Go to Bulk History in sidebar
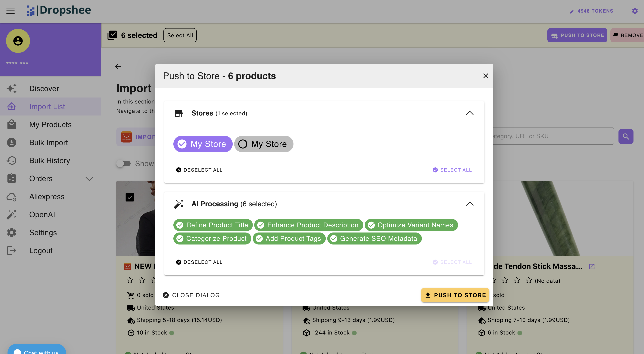 [50, 160]
